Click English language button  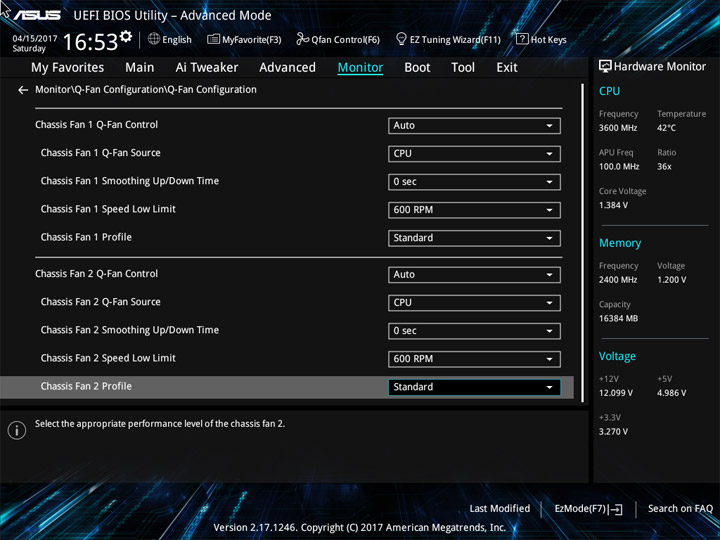pos(170,39)
